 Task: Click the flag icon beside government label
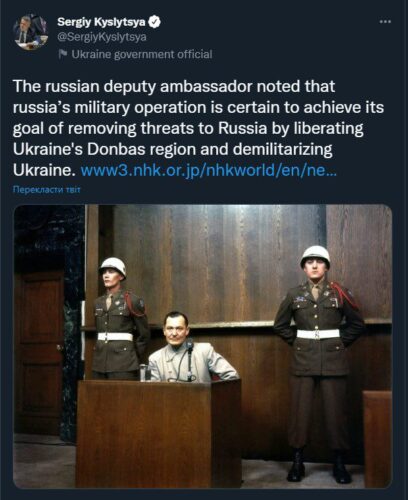click(x=63, y=54)
